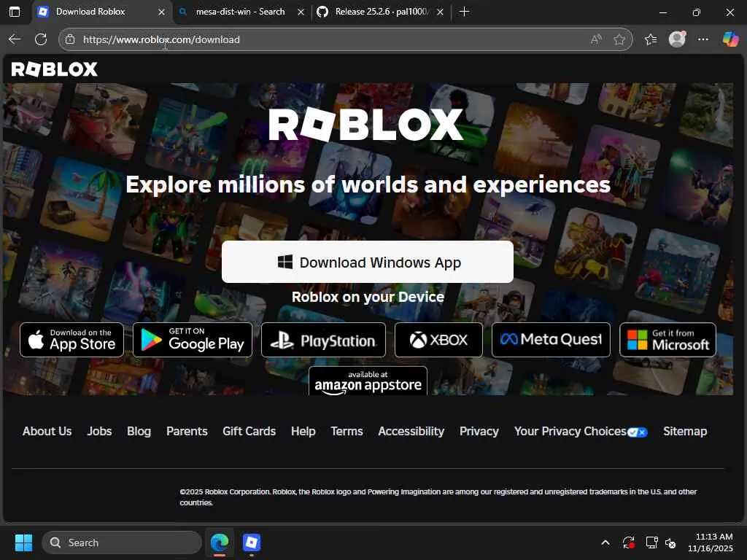The height and width of the screenshot is (560, 747).
Task: Open Read aloud from the address bar
Action: 596,39
